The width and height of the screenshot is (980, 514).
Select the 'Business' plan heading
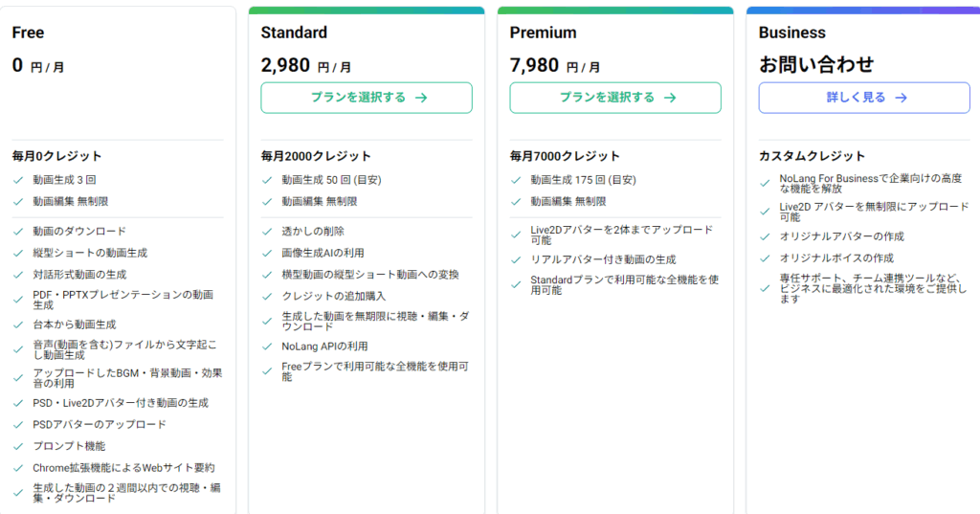(791, 33)
